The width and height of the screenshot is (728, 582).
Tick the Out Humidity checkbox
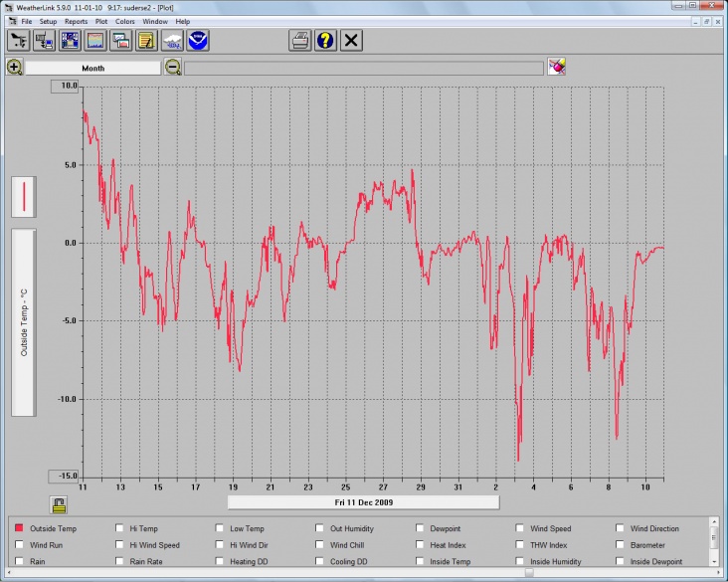click(x=319, y=529)
